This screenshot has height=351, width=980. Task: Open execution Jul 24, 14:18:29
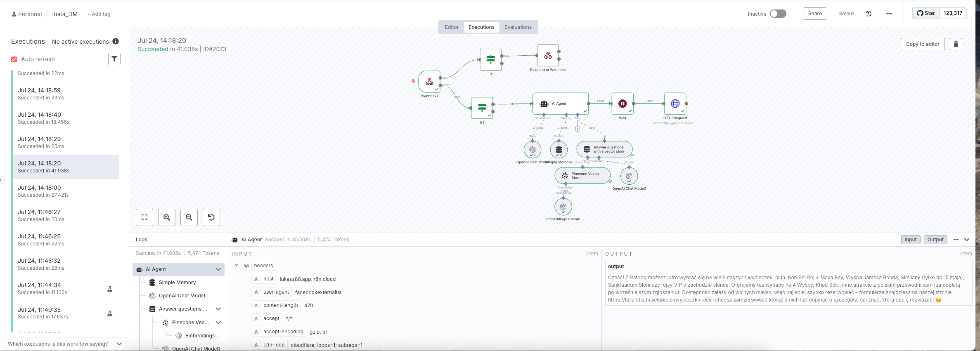66,142
